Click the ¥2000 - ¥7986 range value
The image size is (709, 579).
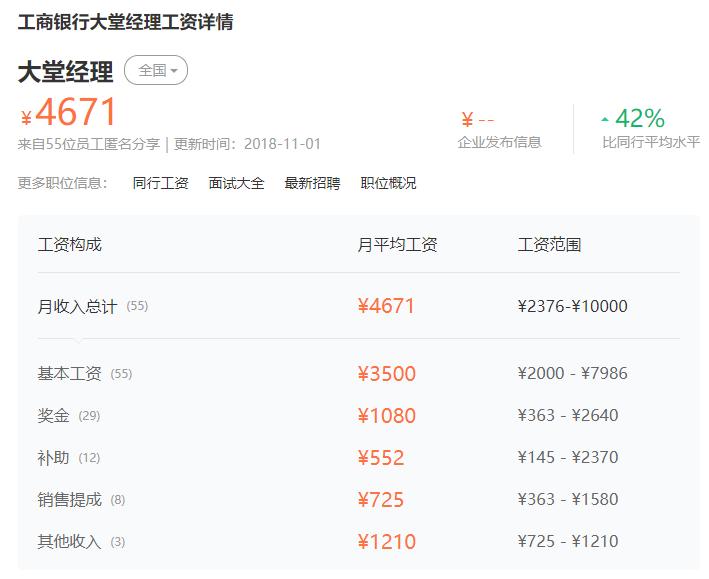[x=572, y=373]
